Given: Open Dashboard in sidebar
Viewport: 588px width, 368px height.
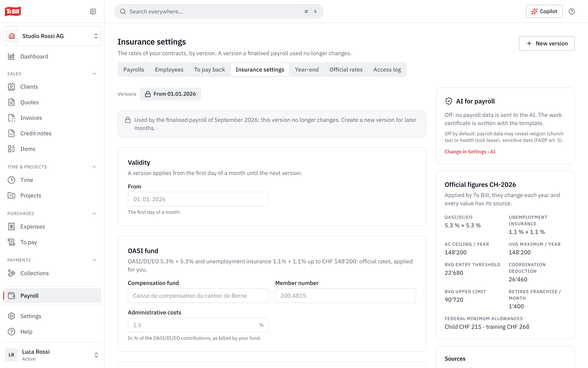Looking at the screenshot, I should pos(52,56).
